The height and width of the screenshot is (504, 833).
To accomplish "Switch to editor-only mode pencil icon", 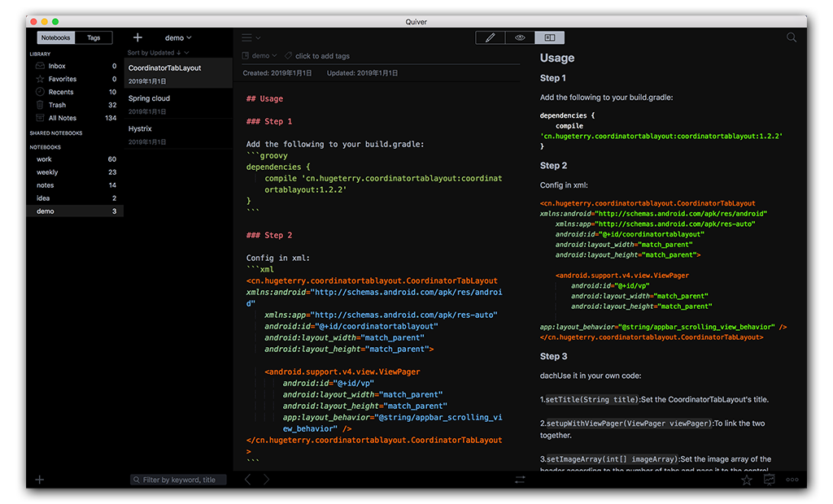I will [x=491, y=37].
